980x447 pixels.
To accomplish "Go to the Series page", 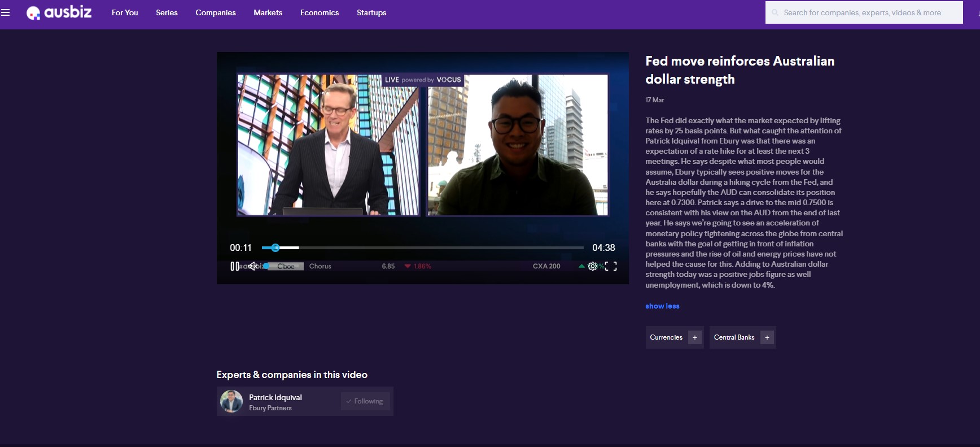I will point(167,12).
